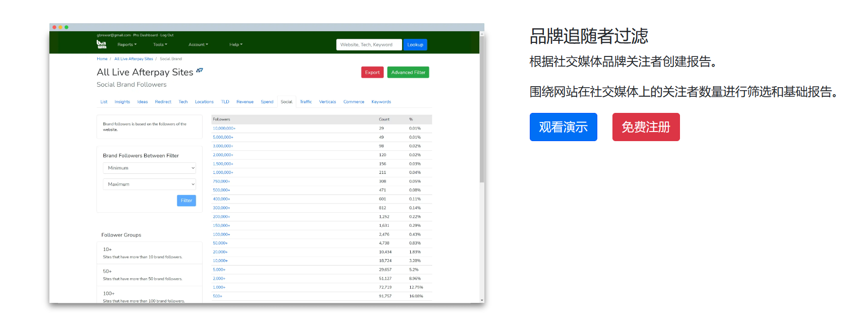Click the blue Filter button
Image resolution: width=868 pixels, height=315 pixels.
187,201
